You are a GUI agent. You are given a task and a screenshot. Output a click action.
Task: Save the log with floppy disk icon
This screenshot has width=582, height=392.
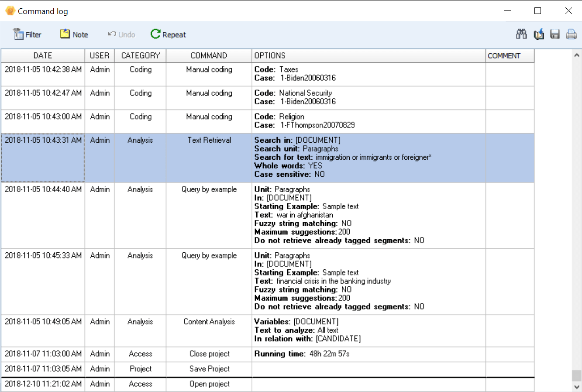(555, 34)
